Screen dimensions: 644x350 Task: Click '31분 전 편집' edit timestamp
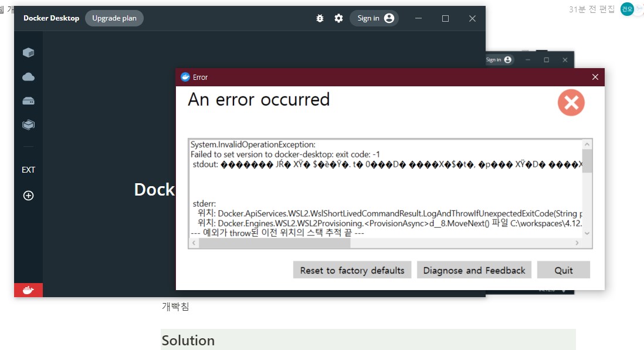[x=592, y=9]
